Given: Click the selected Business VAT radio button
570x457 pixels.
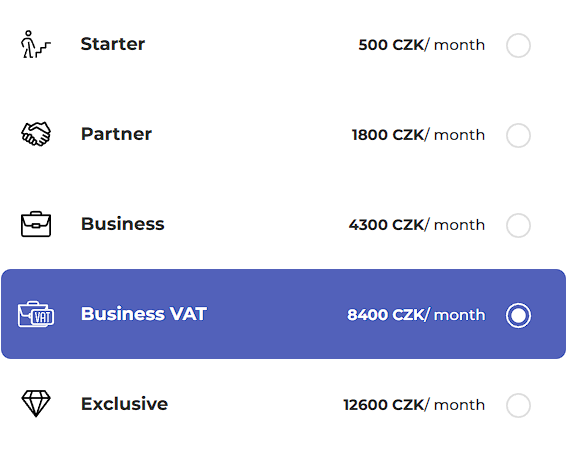Looking at the screenshot, I should 518,315.
